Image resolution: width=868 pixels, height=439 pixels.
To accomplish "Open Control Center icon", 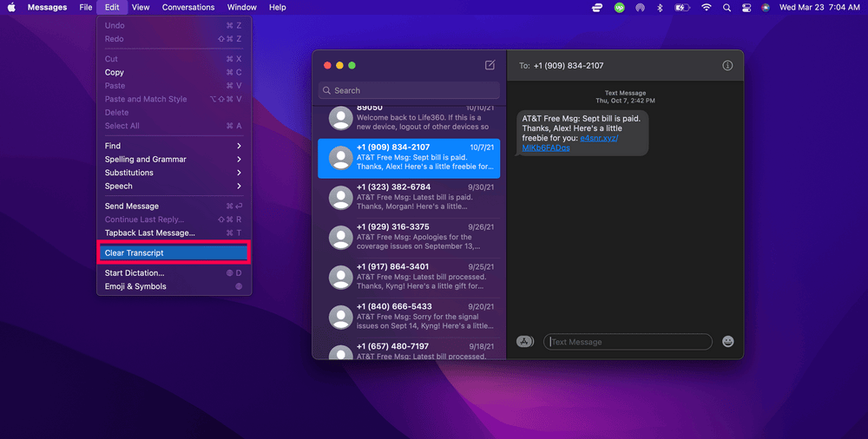I will tap(746, 7).
